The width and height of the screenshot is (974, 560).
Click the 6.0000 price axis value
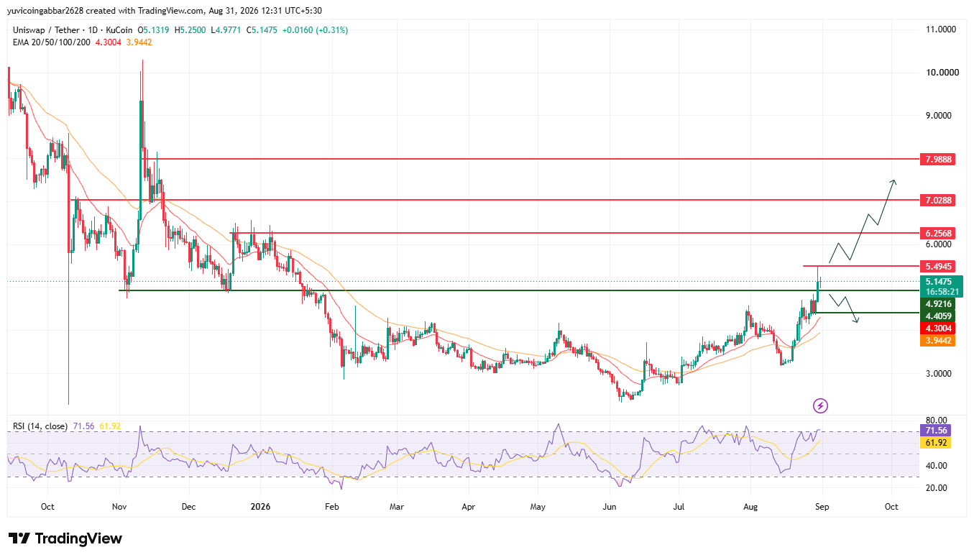tap(940, 244)
